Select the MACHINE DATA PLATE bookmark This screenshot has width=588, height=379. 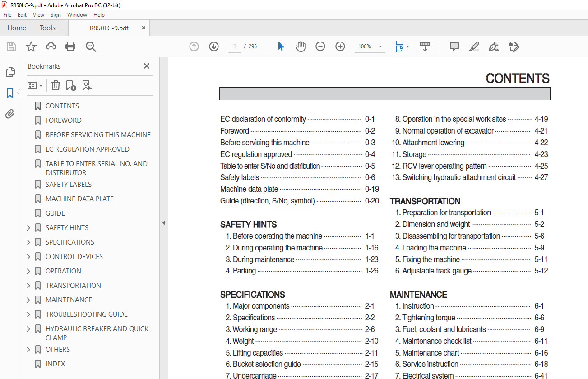tap(79, 199)
